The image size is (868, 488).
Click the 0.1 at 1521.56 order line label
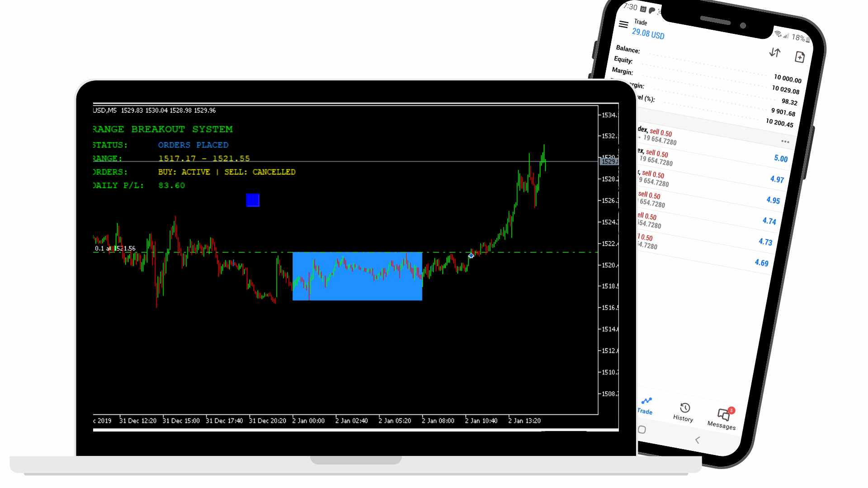115,249
